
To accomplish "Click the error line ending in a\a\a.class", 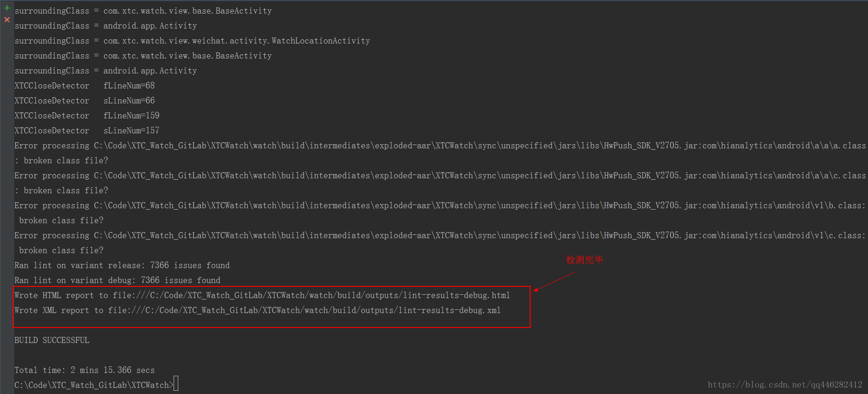I will click(440, 146).
